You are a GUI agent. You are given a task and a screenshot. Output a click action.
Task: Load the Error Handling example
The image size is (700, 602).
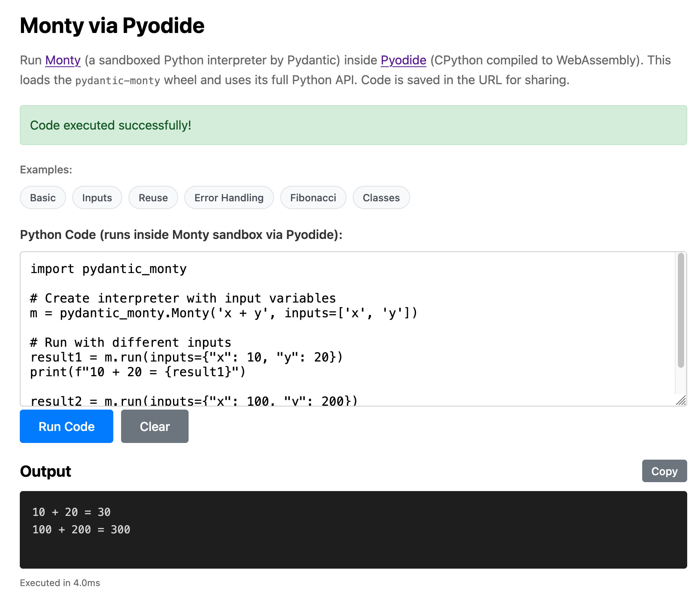[229, 197]
